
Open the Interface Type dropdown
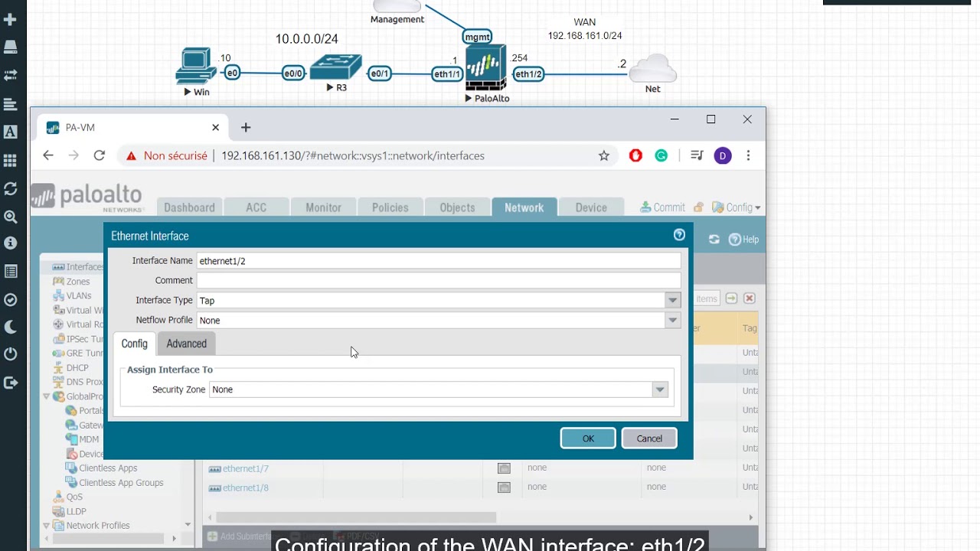(x=673, y=301)
